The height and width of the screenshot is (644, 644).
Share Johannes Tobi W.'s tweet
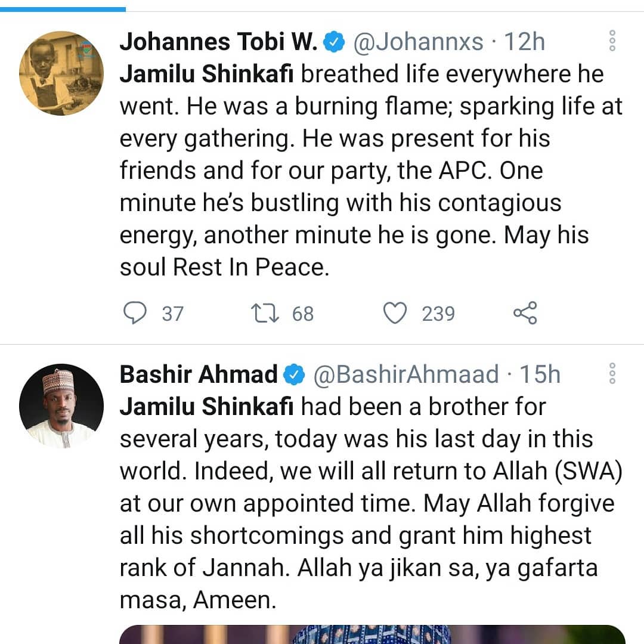click(525, 313)
